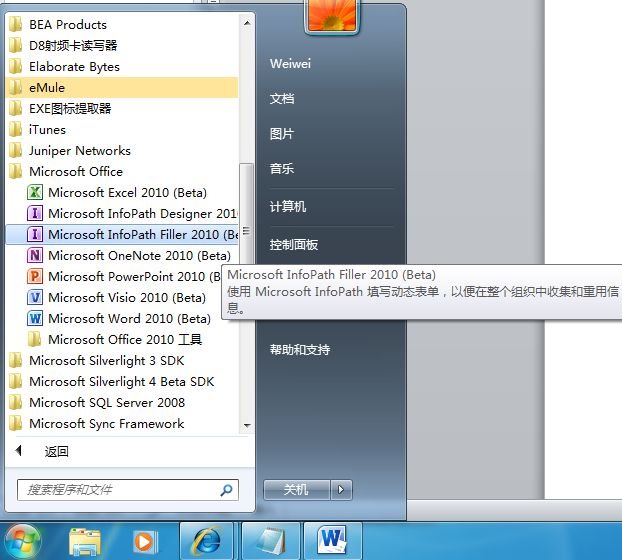Click the Excel 2010 icon in program list
Viewport: 622px width, 560px height.
click(35, 192)
